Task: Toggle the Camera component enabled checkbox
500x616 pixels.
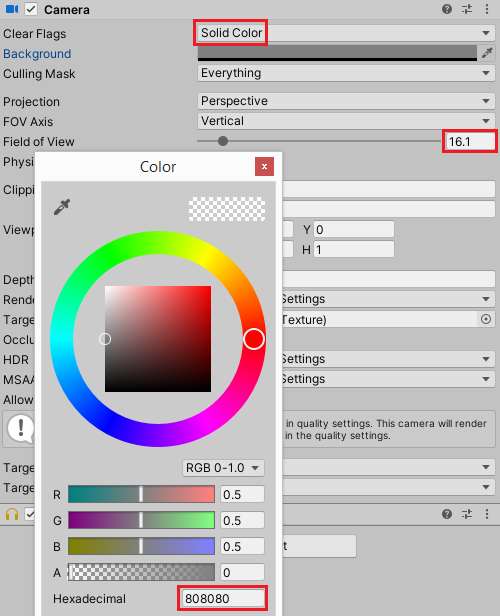Action: (x=31, y=9)
